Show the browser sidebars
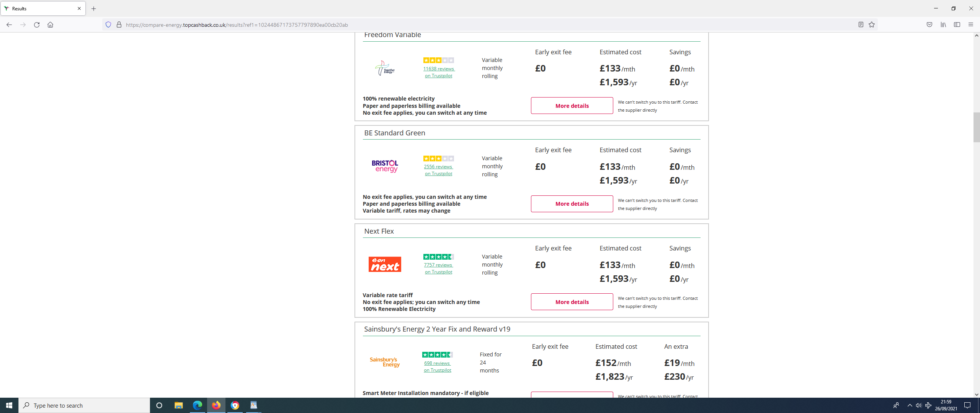980x413 pixels. [x=957, y=24]
